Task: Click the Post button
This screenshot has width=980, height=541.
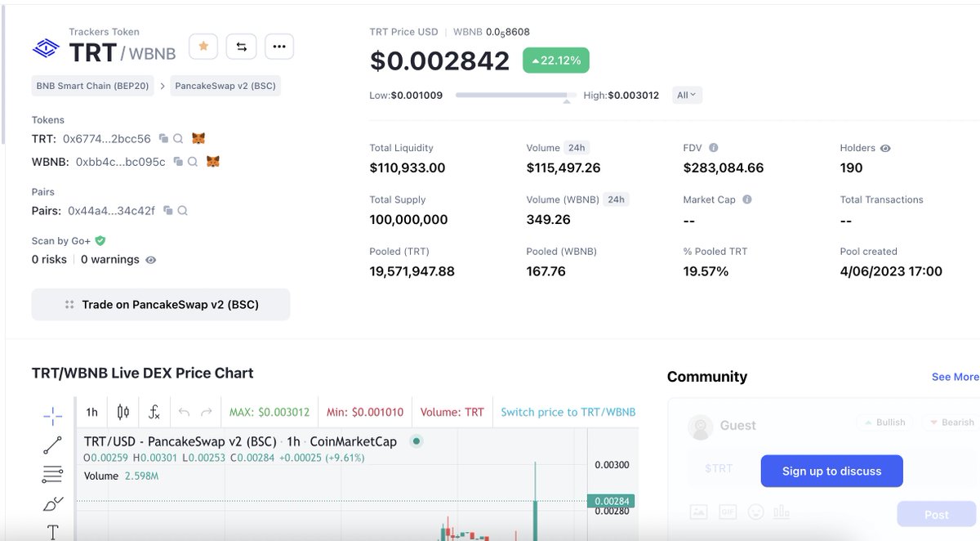Action: tap(937, 515)
